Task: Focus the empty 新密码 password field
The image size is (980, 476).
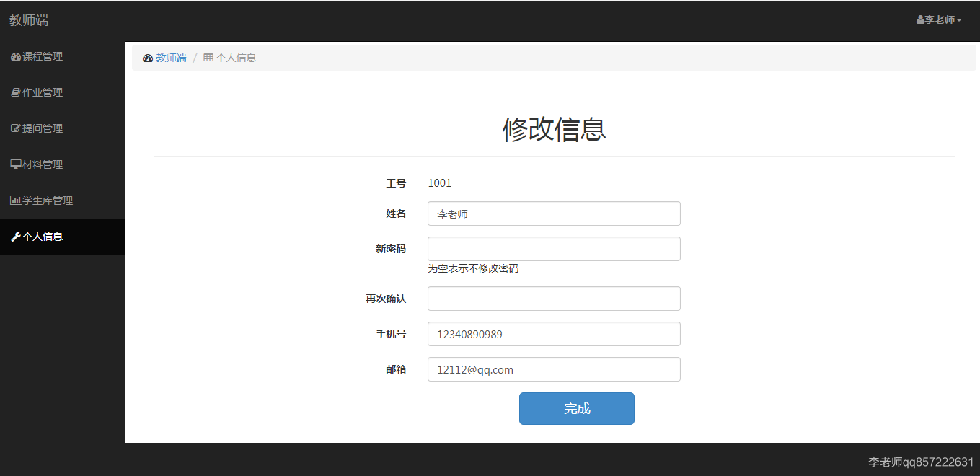Action: (x=554, y=248)
